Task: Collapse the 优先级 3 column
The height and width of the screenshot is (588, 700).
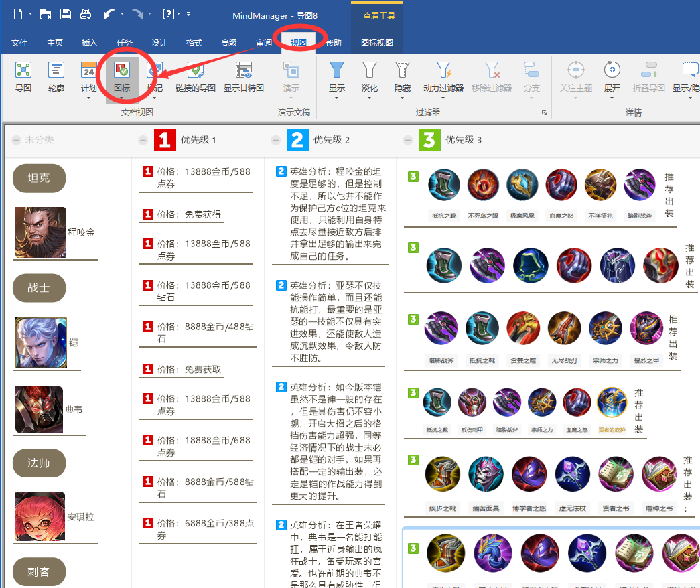Action: pyautogui.click(x=407, y=140)
